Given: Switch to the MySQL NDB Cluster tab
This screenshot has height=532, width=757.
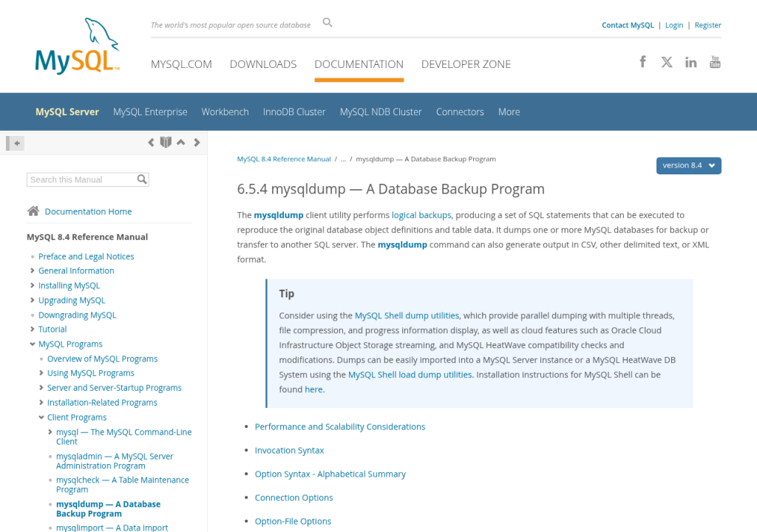Looking at the screenshot, I should coord(381,112).
